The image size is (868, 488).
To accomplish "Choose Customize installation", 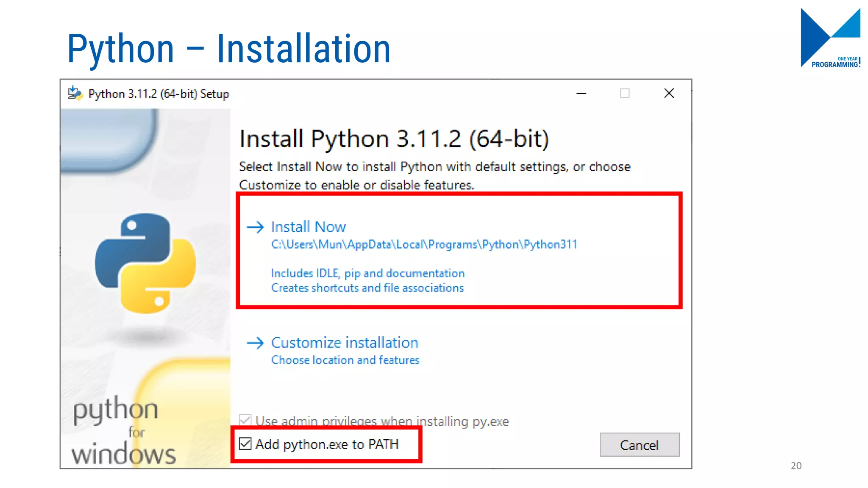I will (345, 342).
